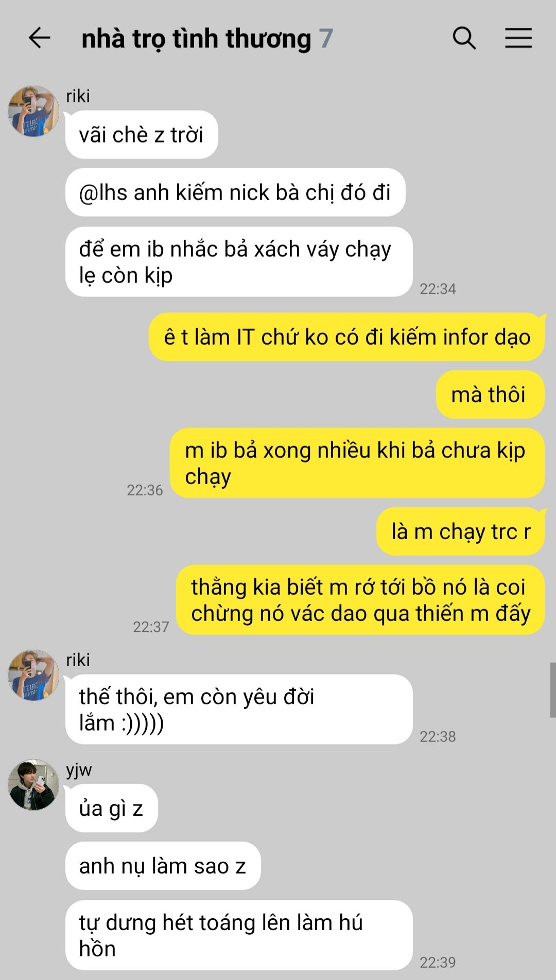The image size is (556, 980).
Task: Select message 'để em ib nhắc bả xách váy'
Action: tap(239, 262)
